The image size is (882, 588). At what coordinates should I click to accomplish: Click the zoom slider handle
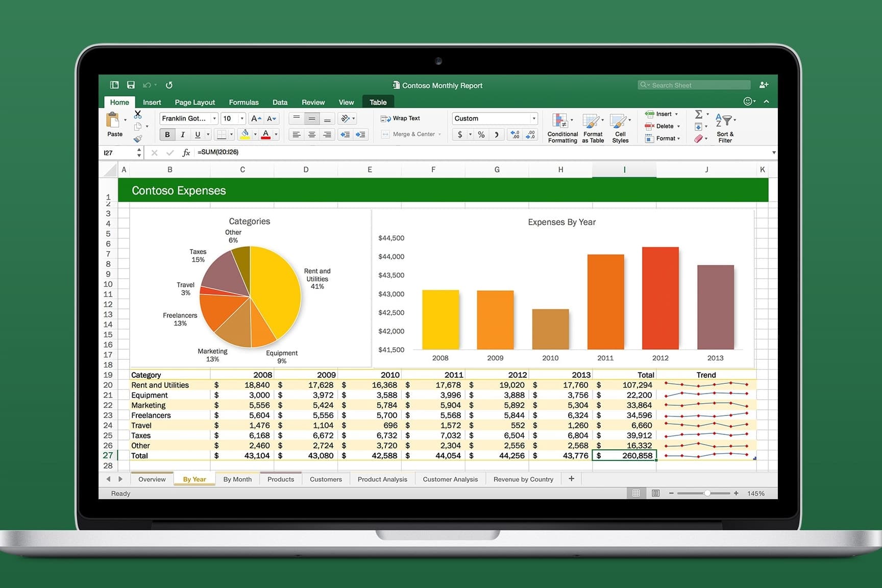(x=707, y=493)
